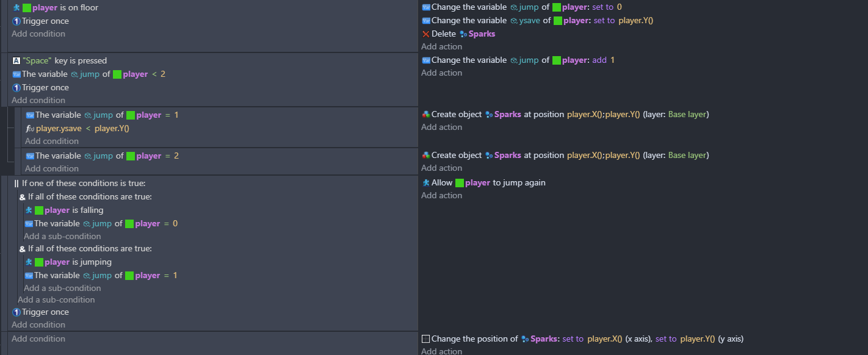
Task: Click the "Space" key parameter text
Action: point(37,61)
